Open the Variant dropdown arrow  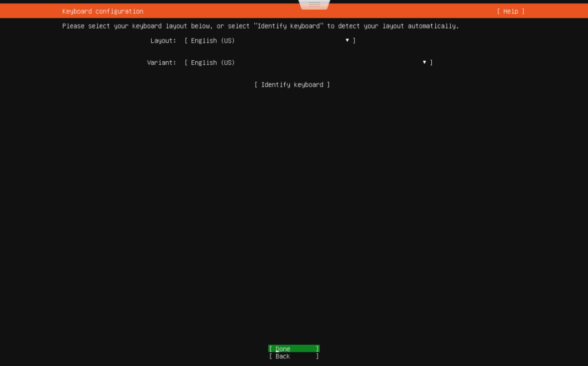click(424, 62)
